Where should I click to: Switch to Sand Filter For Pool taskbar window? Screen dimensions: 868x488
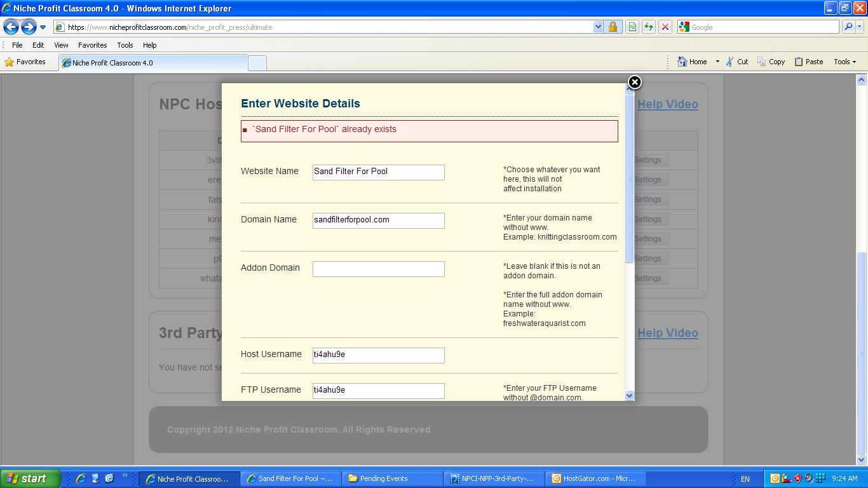pos(290,478)
